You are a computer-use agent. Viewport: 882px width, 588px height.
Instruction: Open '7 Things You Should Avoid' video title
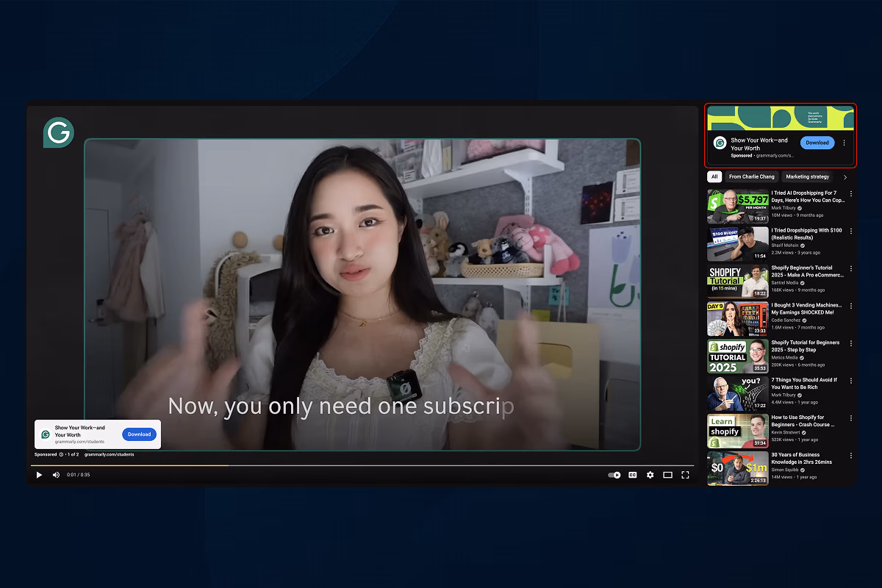click(x=804, y=384)
